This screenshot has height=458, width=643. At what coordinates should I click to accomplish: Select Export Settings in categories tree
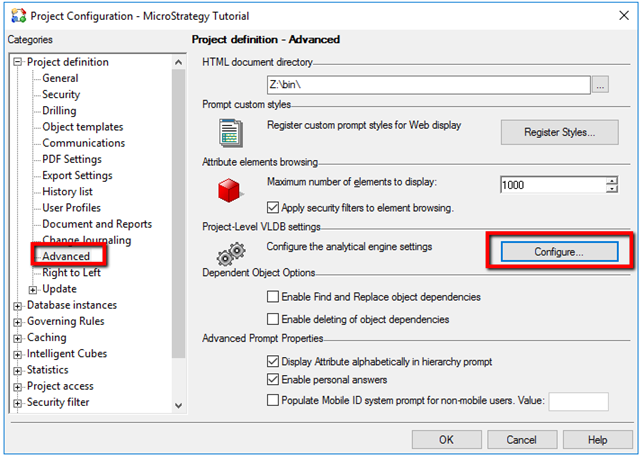click(77, 176)
